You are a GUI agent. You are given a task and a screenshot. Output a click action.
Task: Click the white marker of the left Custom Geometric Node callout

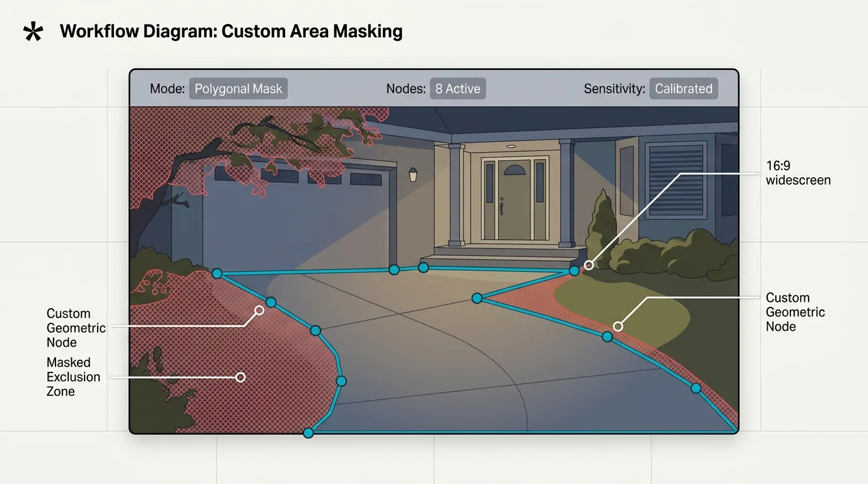click(x=259, y=311)
